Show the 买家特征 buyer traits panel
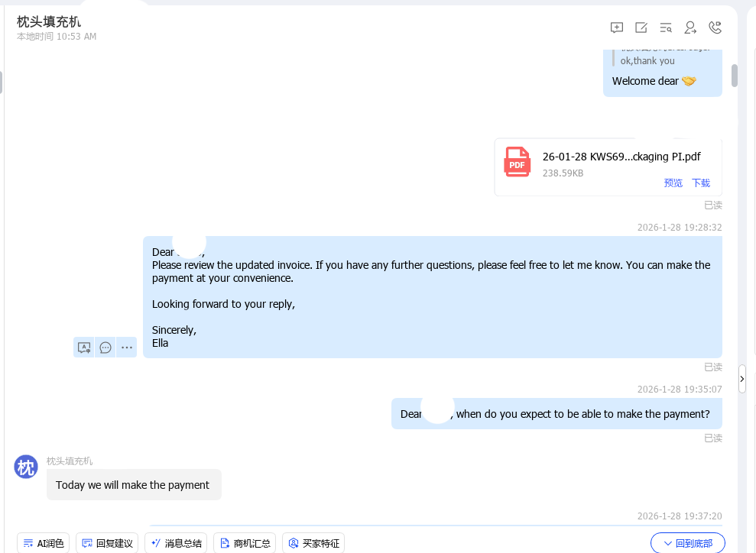The image size is (756, 553). [313, 543]
